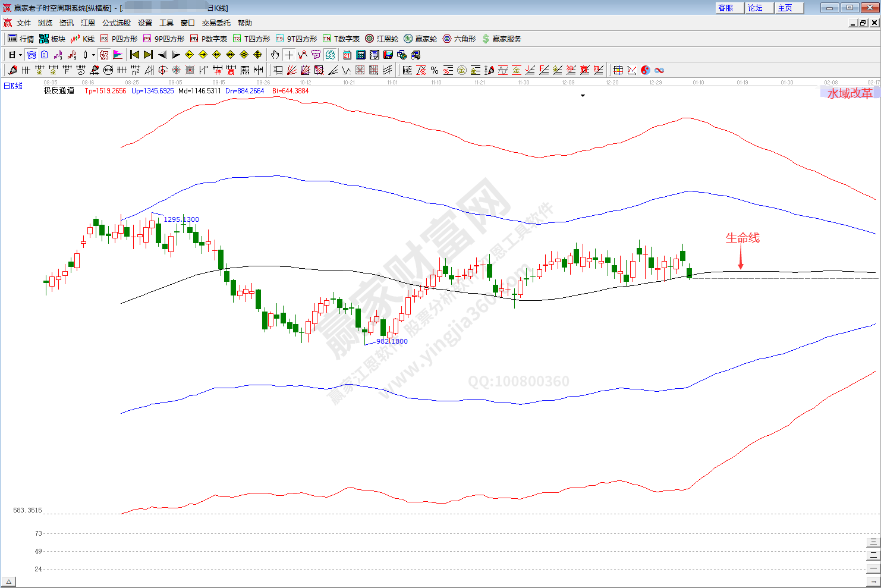Expand the 日 period dropdown arrow
The height and width of the screenshot is (588, 881).
[20, 55]
